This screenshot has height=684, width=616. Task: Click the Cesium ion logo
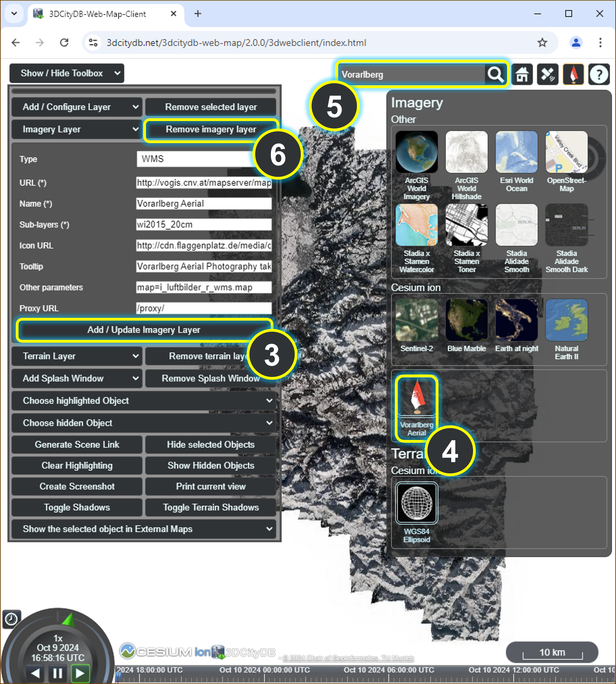click(x=165, y=651)
